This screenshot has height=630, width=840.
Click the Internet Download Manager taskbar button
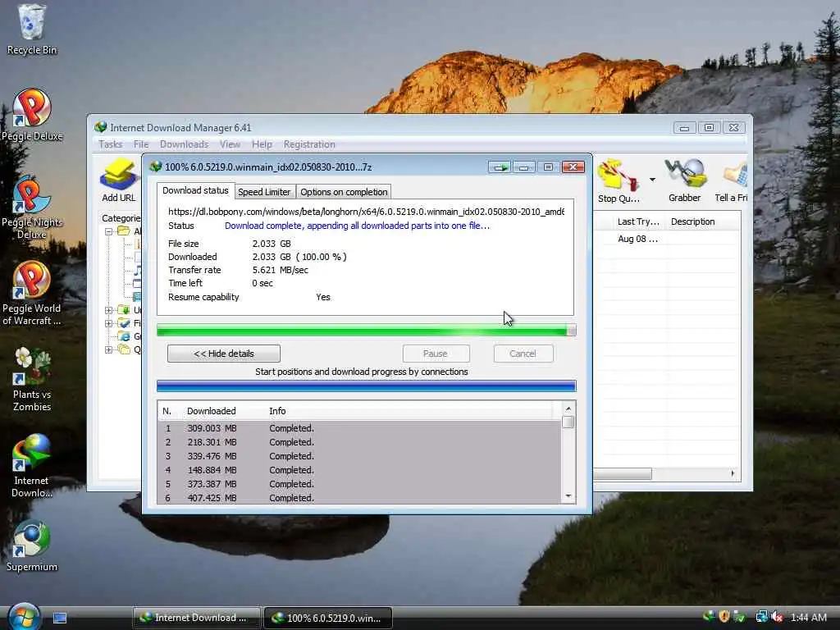tap(197, 618)
